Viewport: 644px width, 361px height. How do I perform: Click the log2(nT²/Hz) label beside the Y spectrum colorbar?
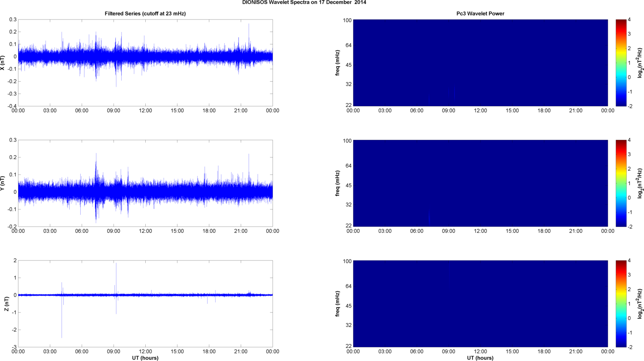click(640, 183)
